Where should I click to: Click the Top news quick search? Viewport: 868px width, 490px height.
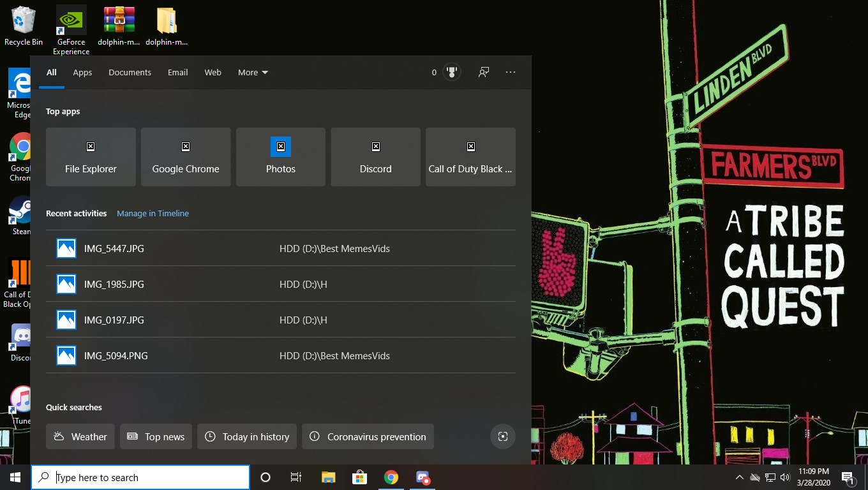[156, 436]
